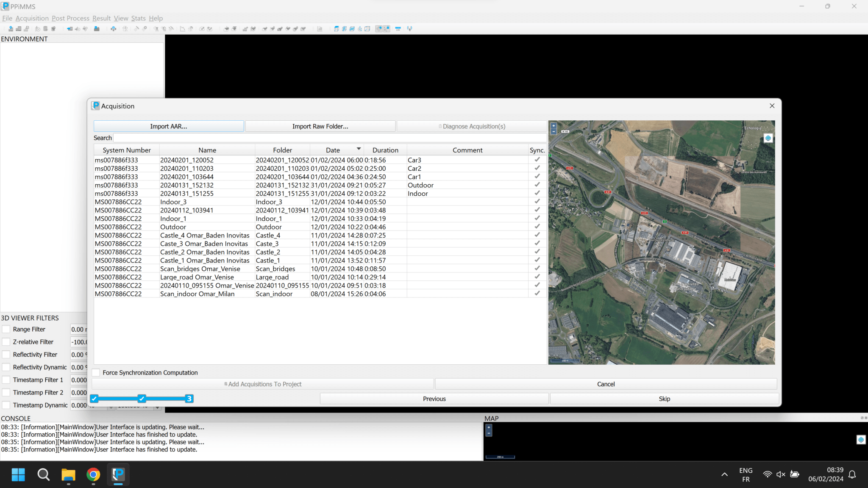Open the Post Process menu

[x=70, y=18]
